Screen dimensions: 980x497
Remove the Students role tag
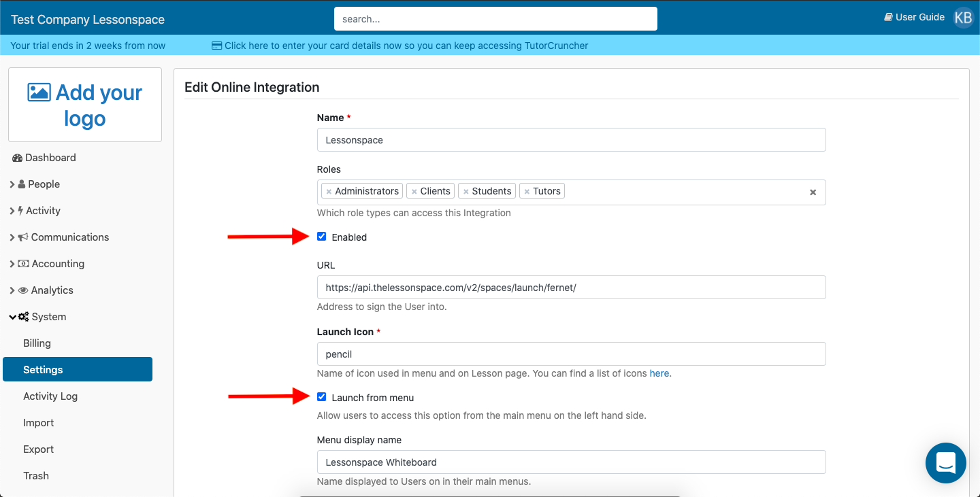465,192
